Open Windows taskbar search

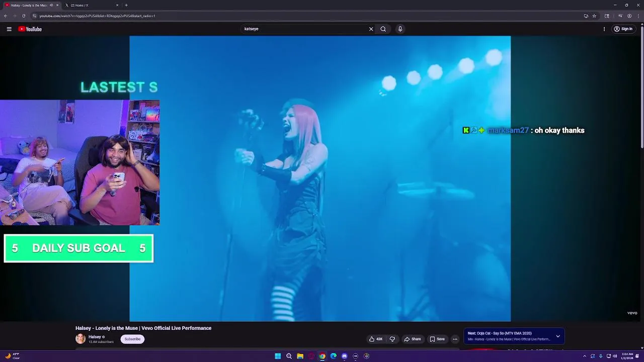[x=289, y=356]
